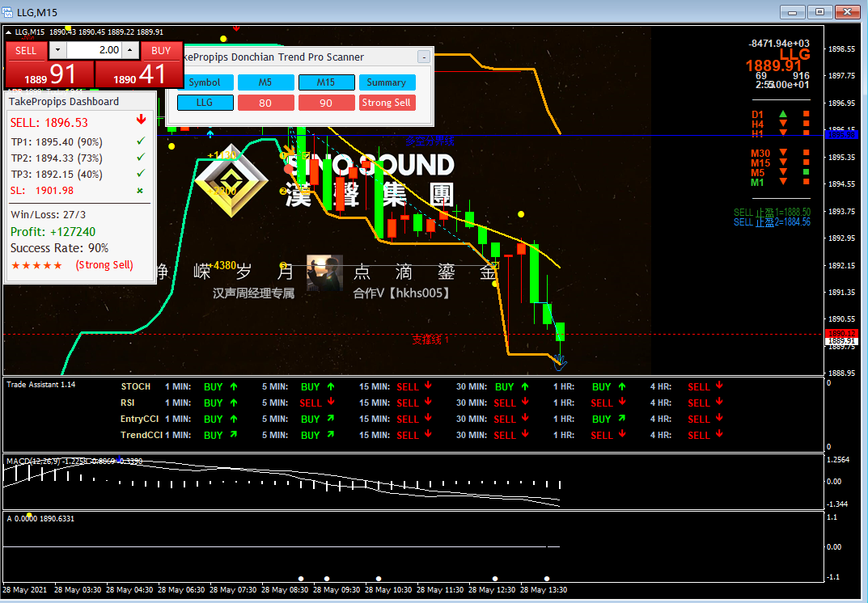Click the green up arrow for STOCH 5 MIN BUY
This screenshot has width=868, height=603.
point(331,386)
